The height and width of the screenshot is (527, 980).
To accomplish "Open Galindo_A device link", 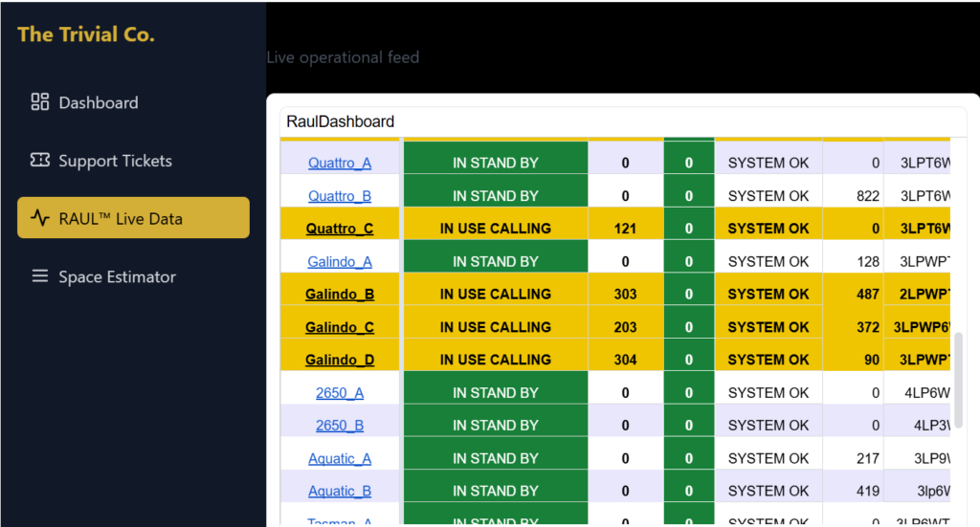I will pyautogui.click(x=340, y=261).
